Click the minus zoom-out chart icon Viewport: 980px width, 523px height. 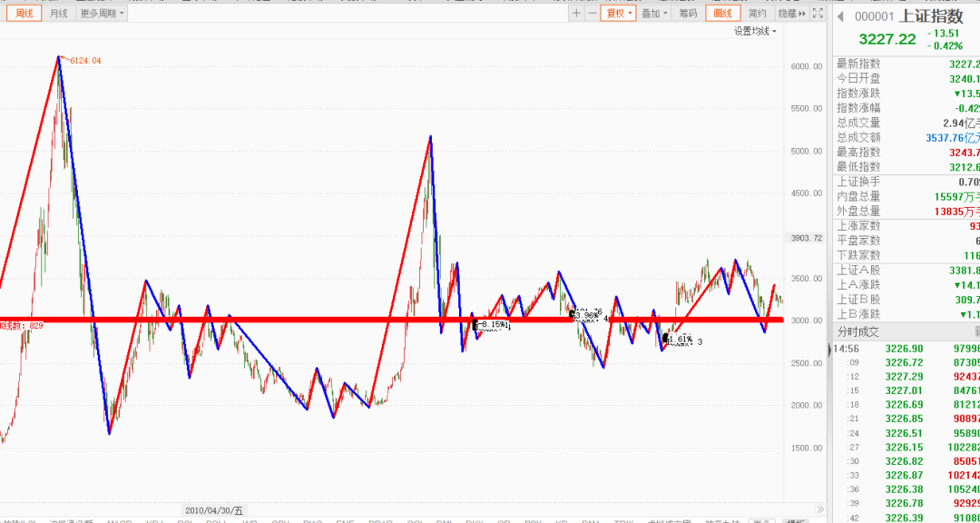(592, 14)
